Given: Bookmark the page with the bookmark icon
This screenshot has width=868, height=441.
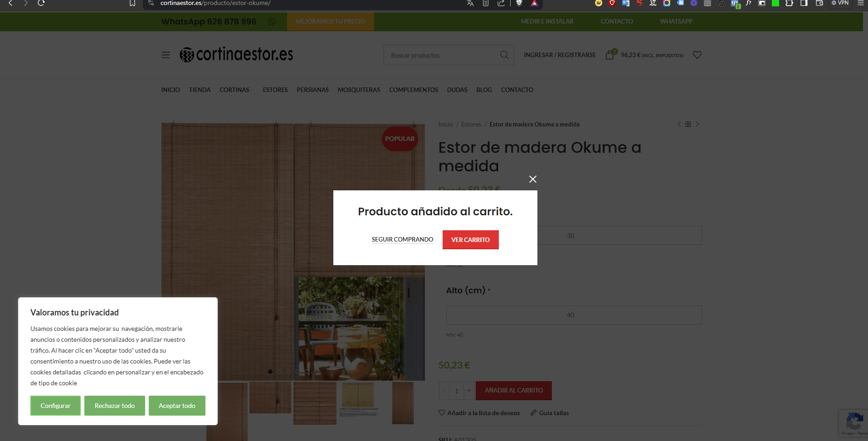Looking at the screenshot, I should [x=132, y=3].
